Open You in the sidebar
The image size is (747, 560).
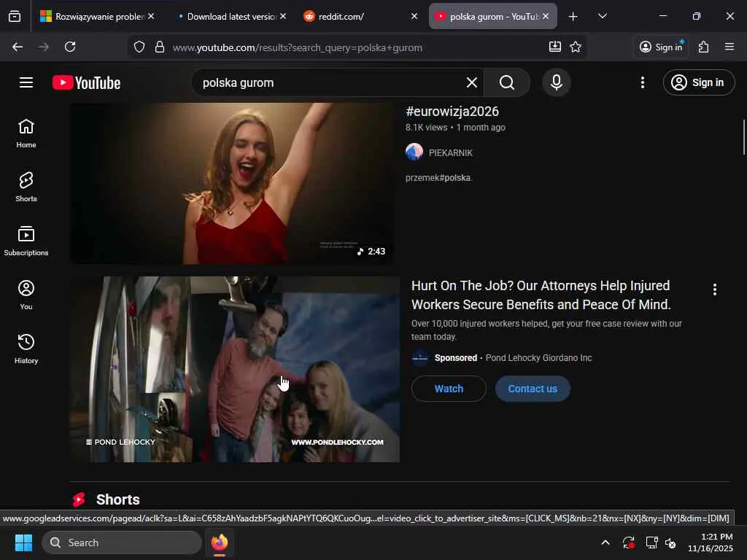click(26, 295)
